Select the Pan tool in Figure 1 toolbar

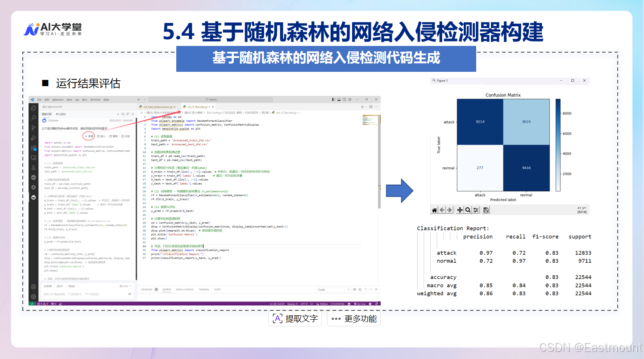tap(460, 210)
